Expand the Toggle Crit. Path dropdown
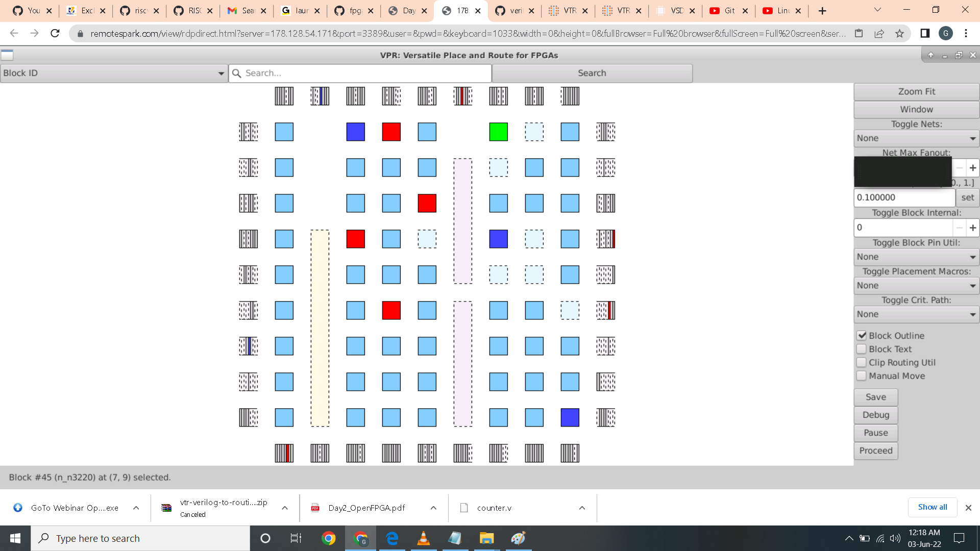Viewport: 980px width, 551px height. pyautogui.click(x=916, y=314)
